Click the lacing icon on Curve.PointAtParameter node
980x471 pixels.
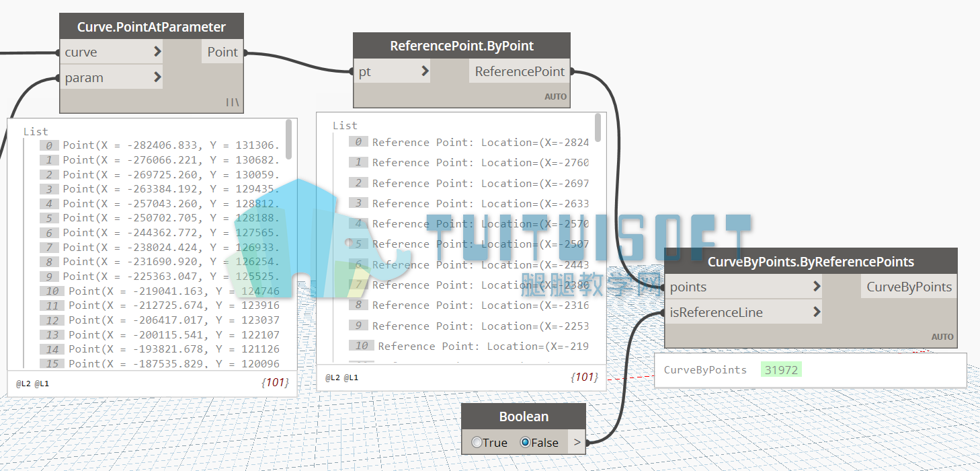click(x=233, y=102)
